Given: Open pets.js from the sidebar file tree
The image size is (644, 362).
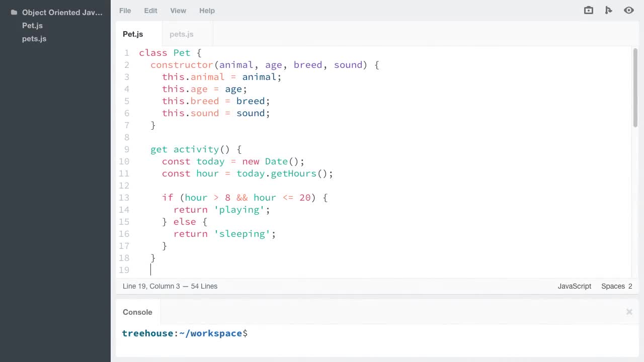Looking at the screenshot, I should point(34,39).
